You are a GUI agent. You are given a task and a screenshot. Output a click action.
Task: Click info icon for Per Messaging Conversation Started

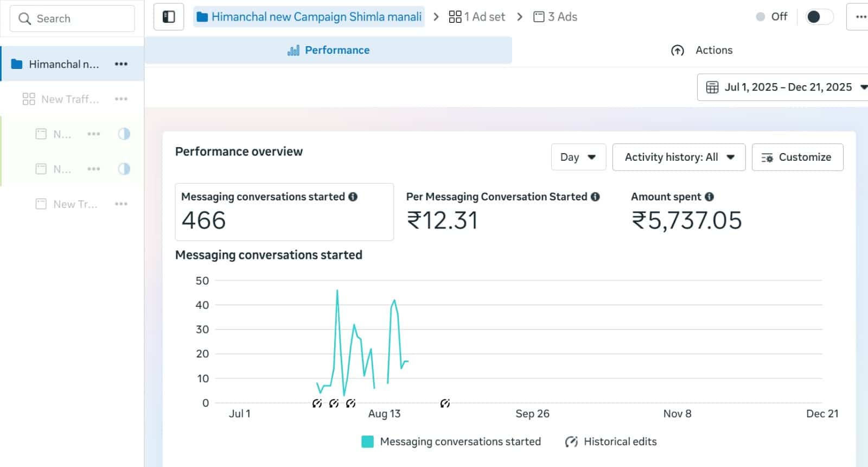pos(595,197)
